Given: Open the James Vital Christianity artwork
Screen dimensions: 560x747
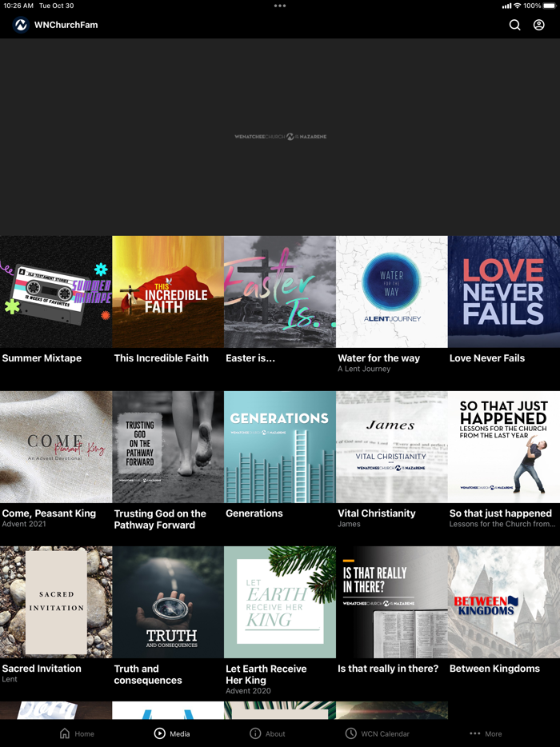Looking at the screenshot, I should (x=392, y=447).
